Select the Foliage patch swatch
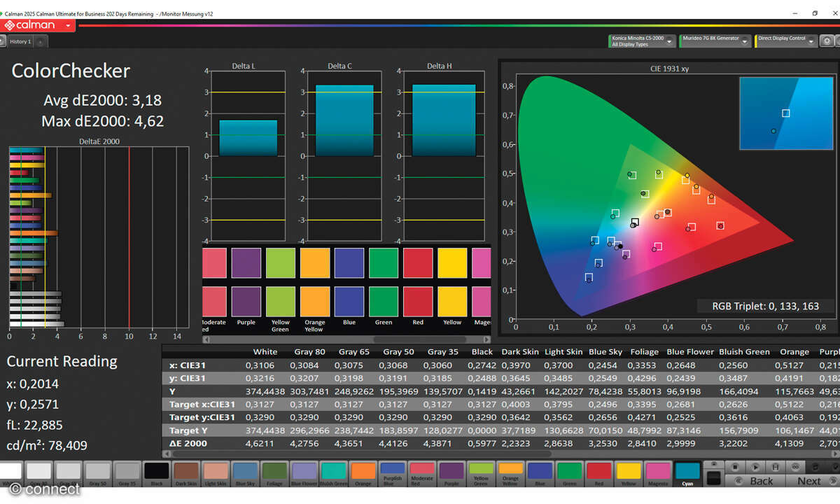 click(274, 472)
